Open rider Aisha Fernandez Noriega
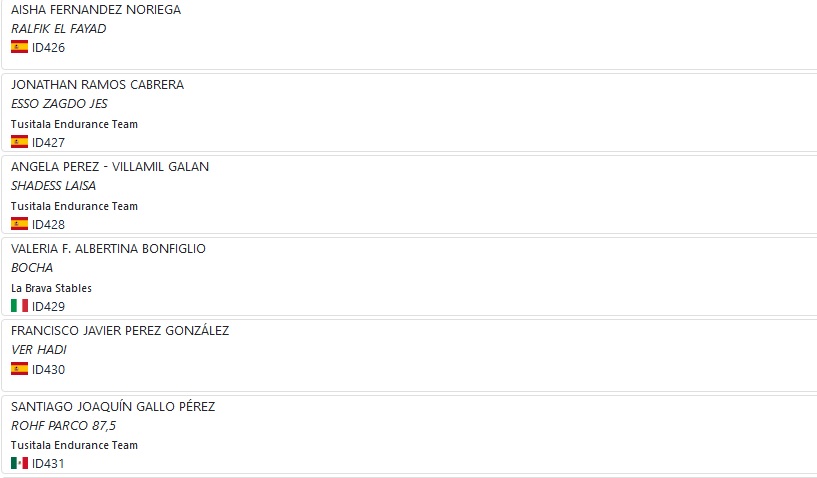This screenshot has width=817, height=478. pos(96,10)
